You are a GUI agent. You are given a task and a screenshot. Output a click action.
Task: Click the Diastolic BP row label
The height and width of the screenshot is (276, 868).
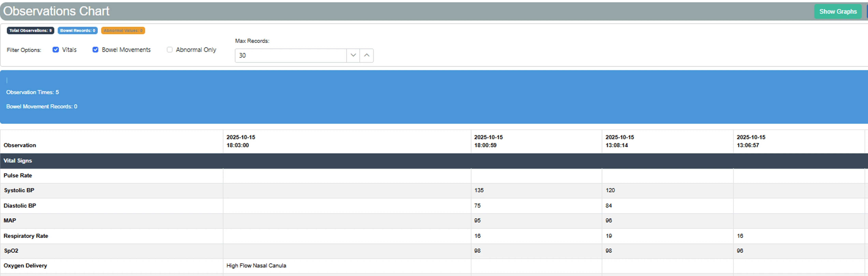(x=20, y=206)
